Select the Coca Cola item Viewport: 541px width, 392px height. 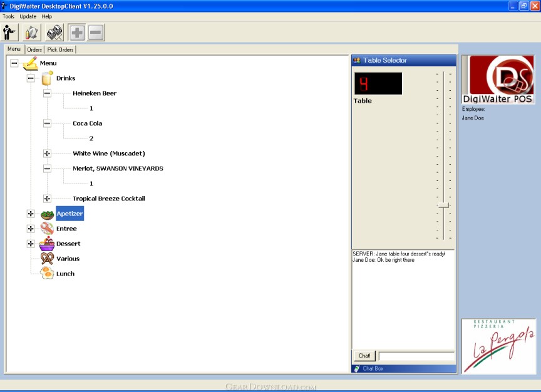87,123
